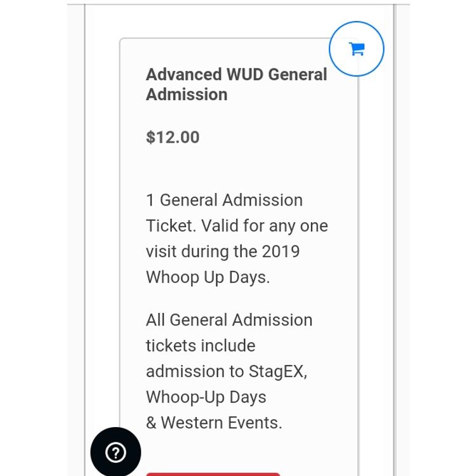Click the "& Western Events." line
Image resolution: width=476 pixels, height=476 pixels.
pyautogui.click(x=214, y=423)
